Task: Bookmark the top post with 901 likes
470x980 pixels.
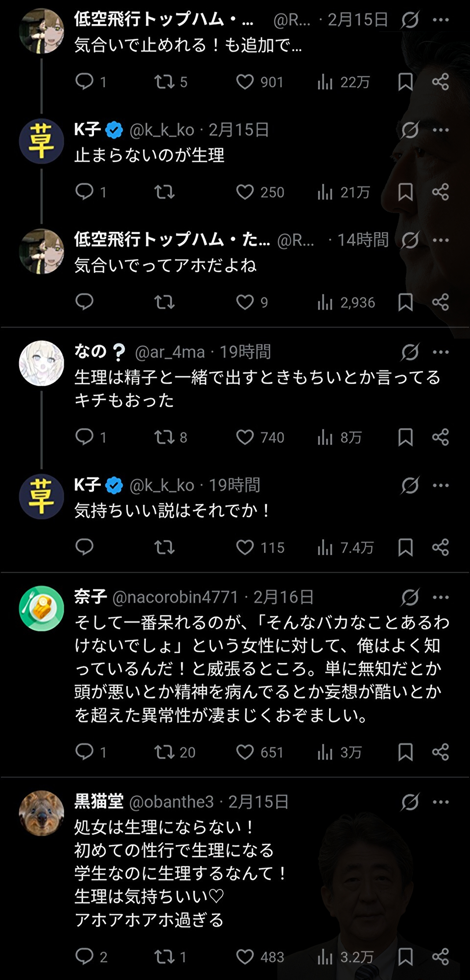Action: click(x=405, y=82)
